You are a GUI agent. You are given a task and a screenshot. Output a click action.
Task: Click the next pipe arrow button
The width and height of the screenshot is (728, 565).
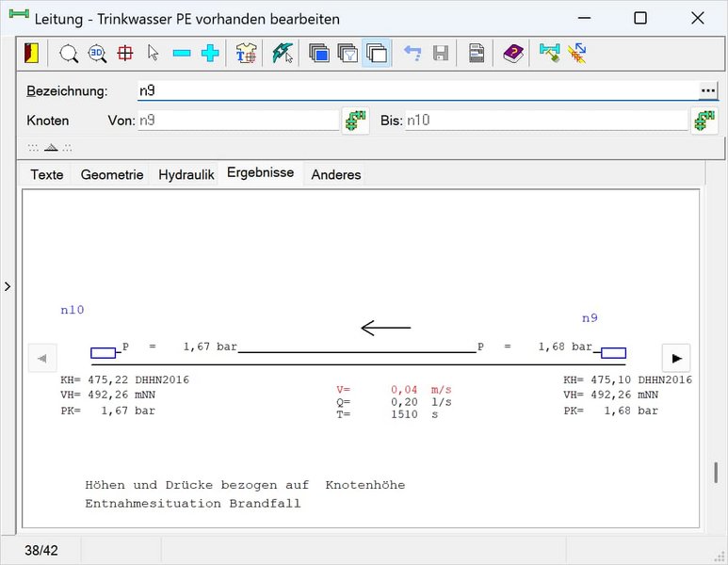click(x=675, y=358)
